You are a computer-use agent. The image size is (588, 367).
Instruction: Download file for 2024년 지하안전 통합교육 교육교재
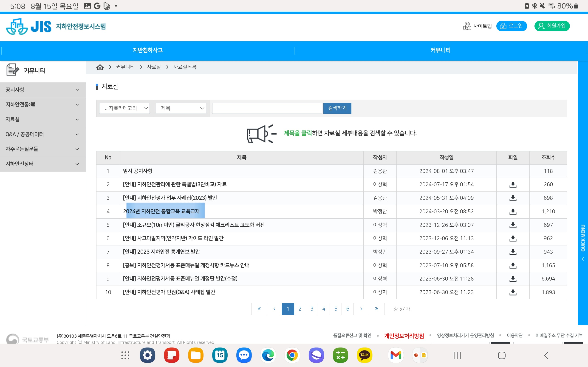(x=513, y=211)
